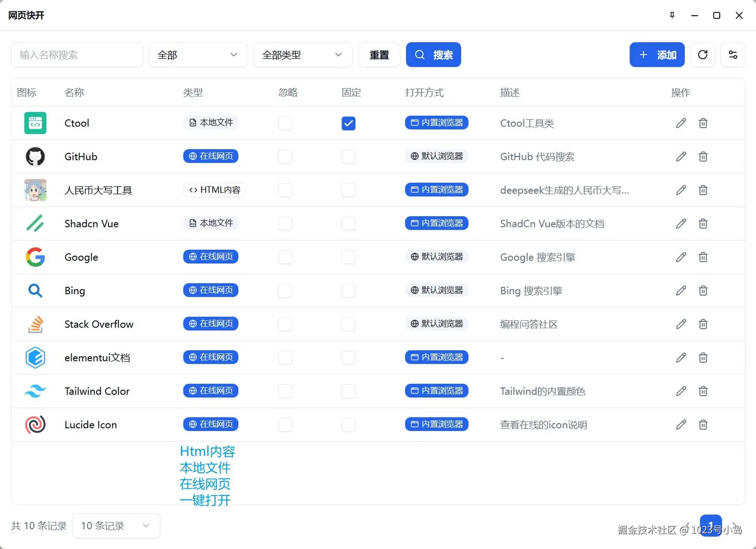Pin the window with the pin icon
Viewport: 756px width, 549px height.
pyautogui.click(x=672, y=15)
